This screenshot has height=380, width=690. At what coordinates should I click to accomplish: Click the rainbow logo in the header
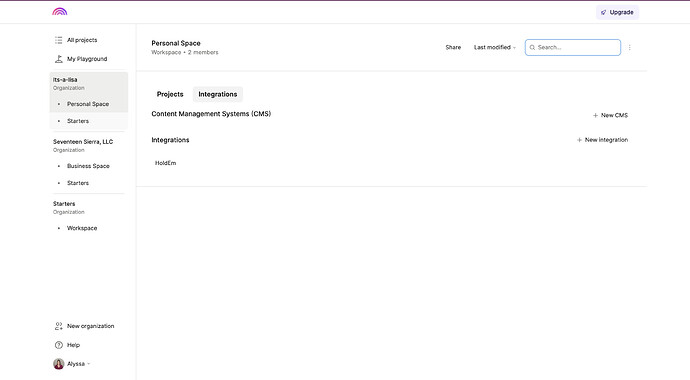coord(59,12)
